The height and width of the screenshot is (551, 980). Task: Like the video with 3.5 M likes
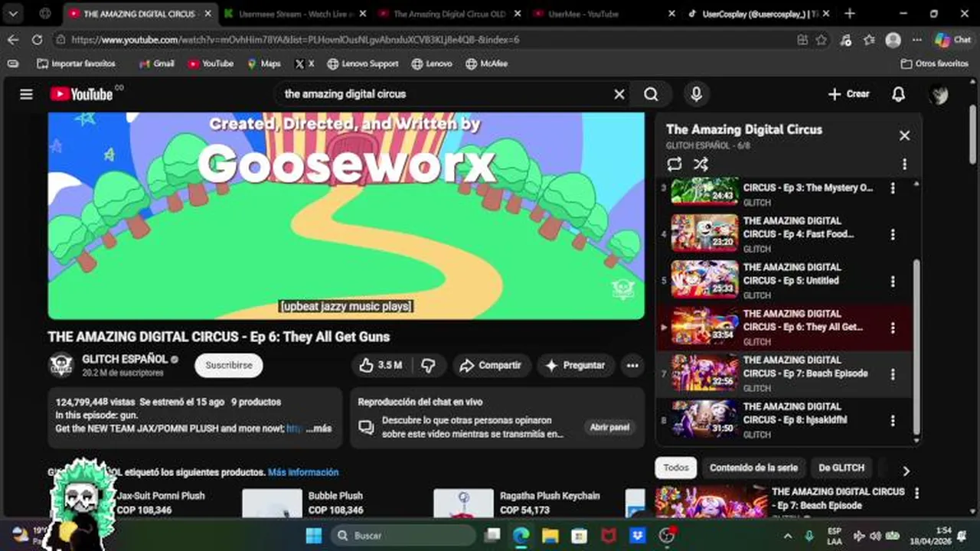click(381, 366)
